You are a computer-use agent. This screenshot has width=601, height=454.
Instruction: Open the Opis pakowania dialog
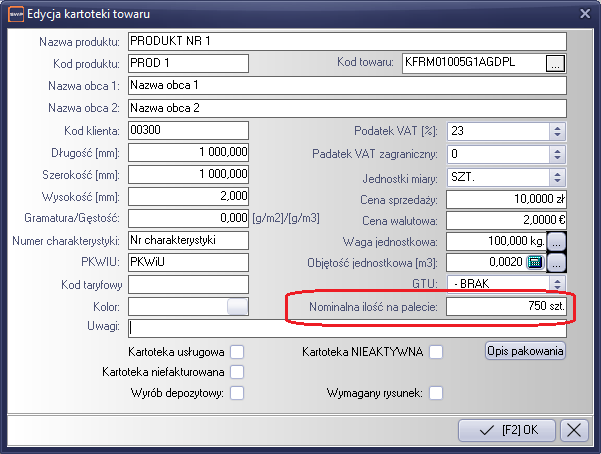[x=526, y=351]
